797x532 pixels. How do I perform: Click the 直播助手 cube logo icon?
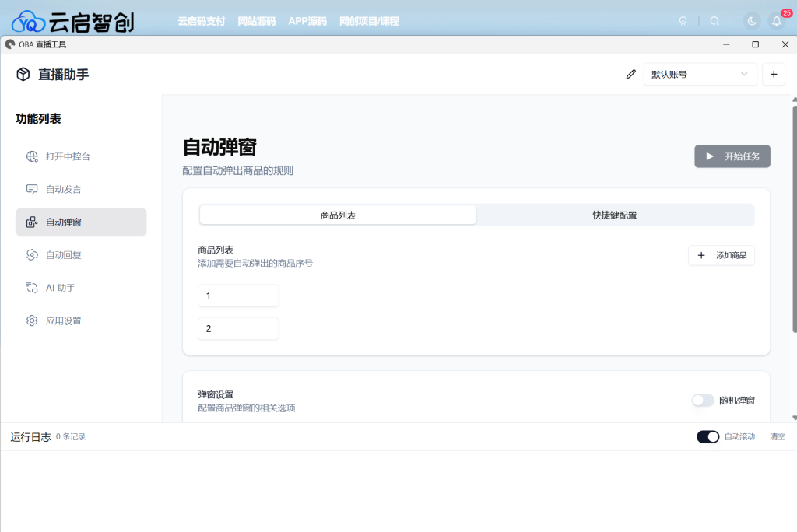[21, 73]
